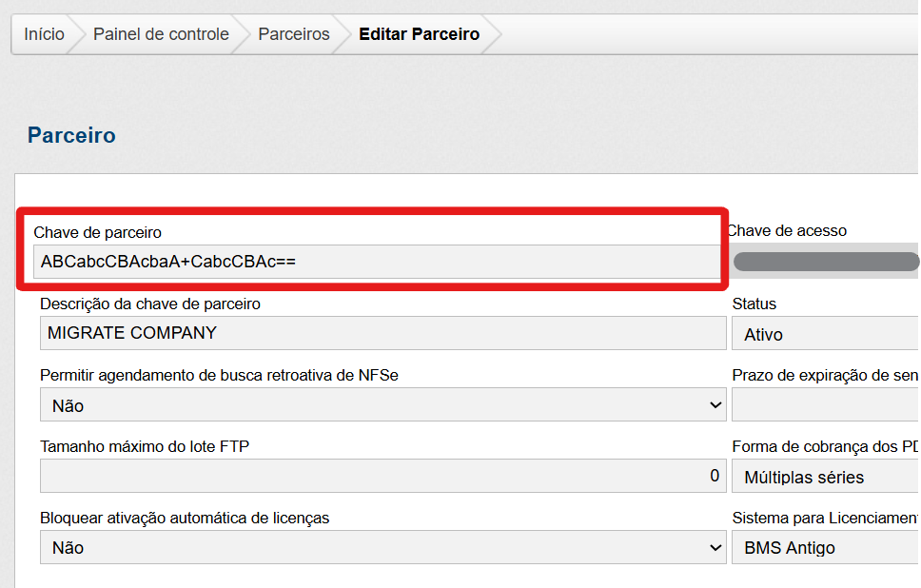Click the "Status" label text
This screenshot has height=588, width=921.
[754, 304]
